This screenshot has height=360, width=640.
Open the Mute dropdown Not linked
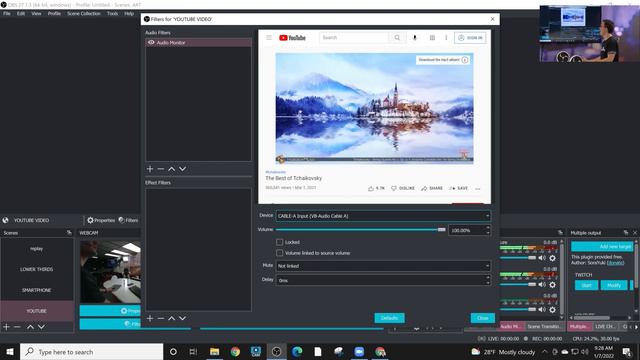tap(383, 266)
